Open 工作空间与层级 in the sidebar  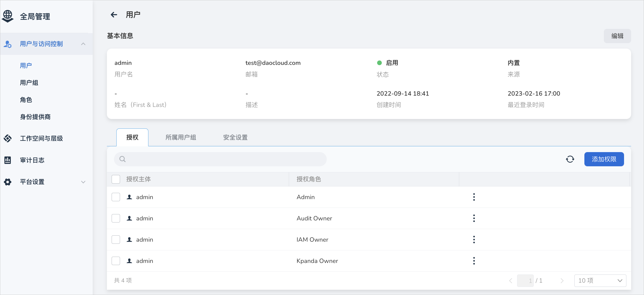pos(41,138)
